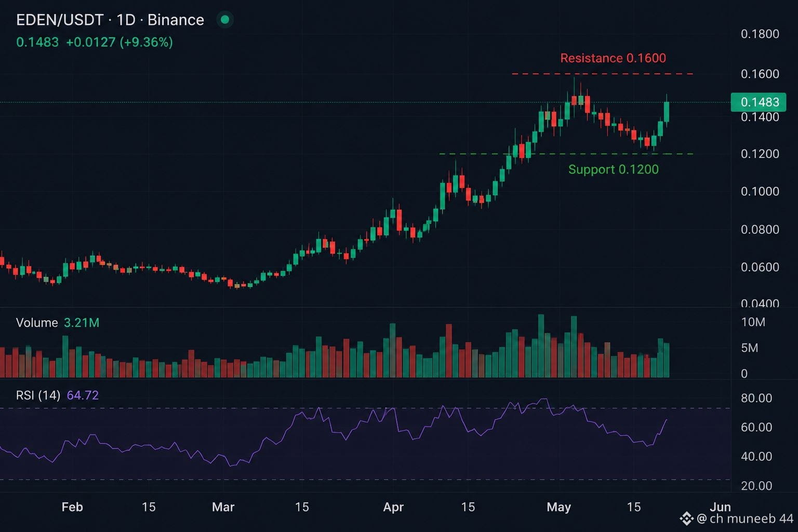Open the EDEN/USDT 1D Binance symbol title
Image resolution: width=798 pixels, height=532 pixels.
pos(110,20)
